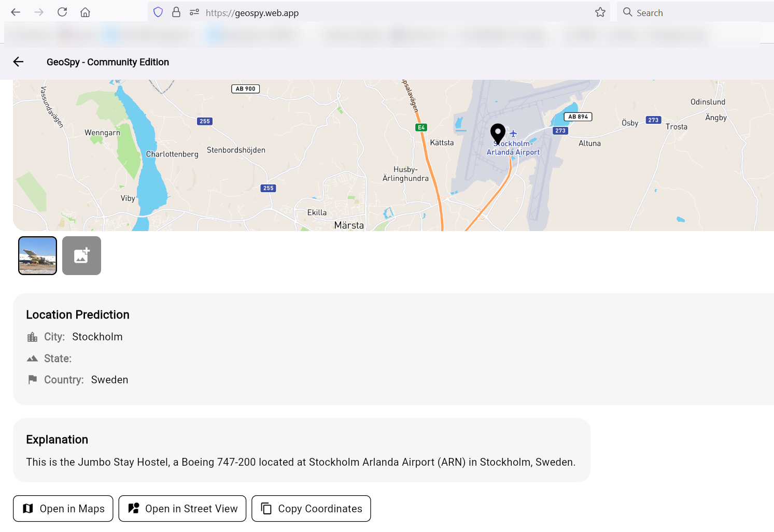The width and height of the screenshot is (774, 532).
Task: Click the geospy.web.app address bar
Action: coord(363,13)
